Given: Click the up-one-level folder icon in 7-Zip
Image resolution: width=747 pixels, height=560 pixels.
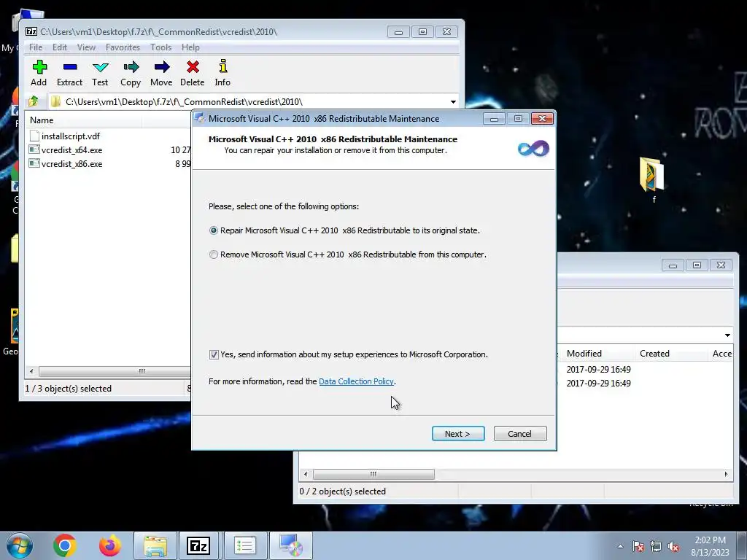Looking at the screenshot, I should coord(34,101).
